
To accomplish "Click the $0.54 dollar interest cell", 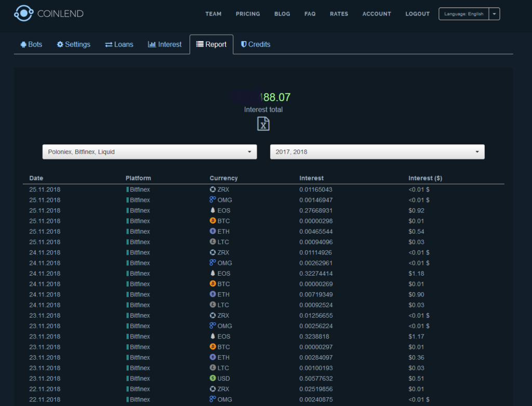I will click(416, 232).
